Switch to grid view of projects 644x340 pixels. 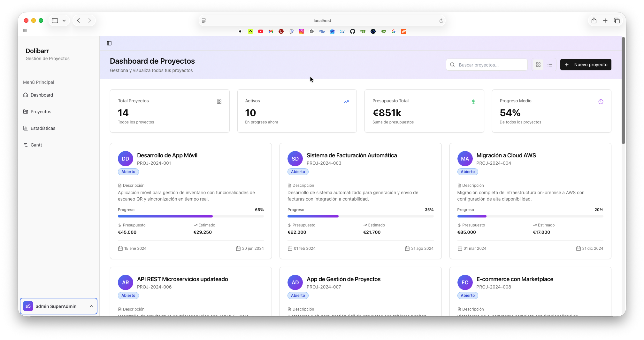coord(538,65)
